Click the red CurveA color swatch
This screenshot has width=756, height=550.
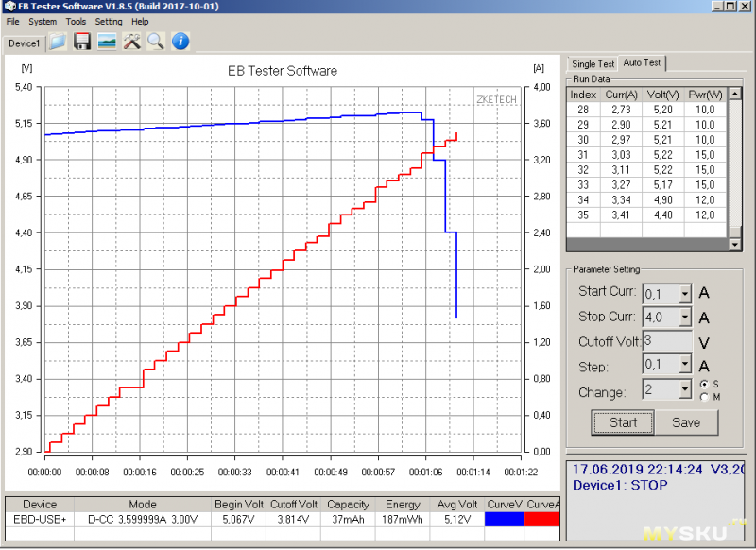click(x=541, y=519)
